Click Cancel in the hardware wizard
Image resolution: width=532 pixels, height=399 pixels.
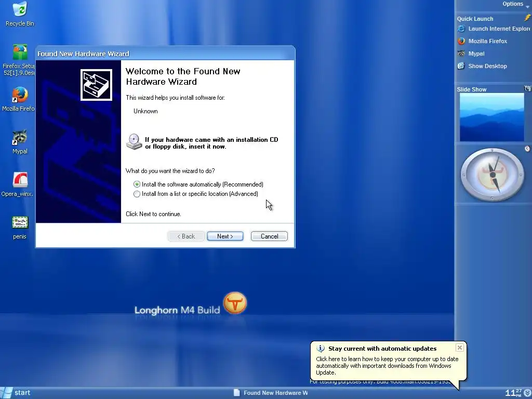270,236
